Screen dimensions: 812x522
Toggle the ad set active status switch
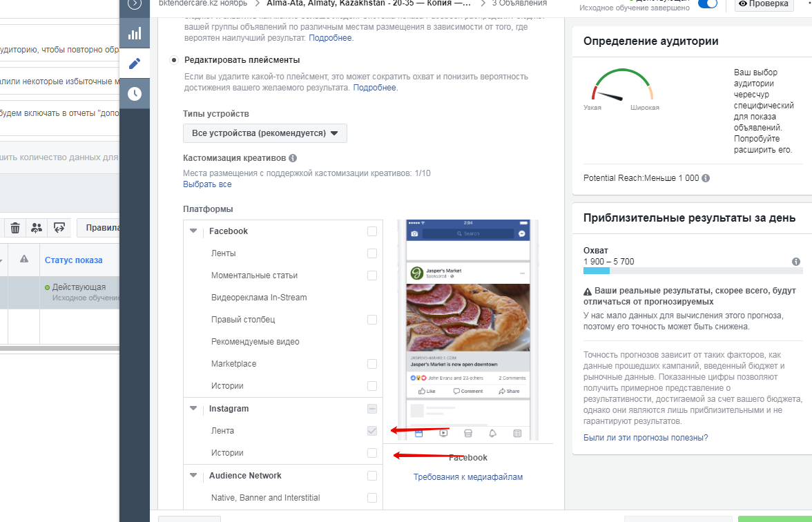708,4
